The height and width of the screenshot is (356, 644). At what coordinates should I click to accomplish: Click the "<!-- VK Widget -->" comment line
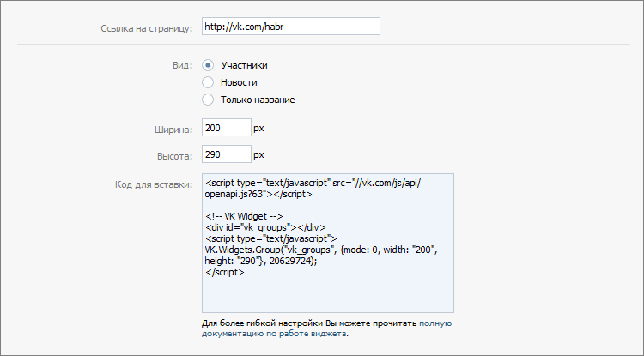[244, 216]
